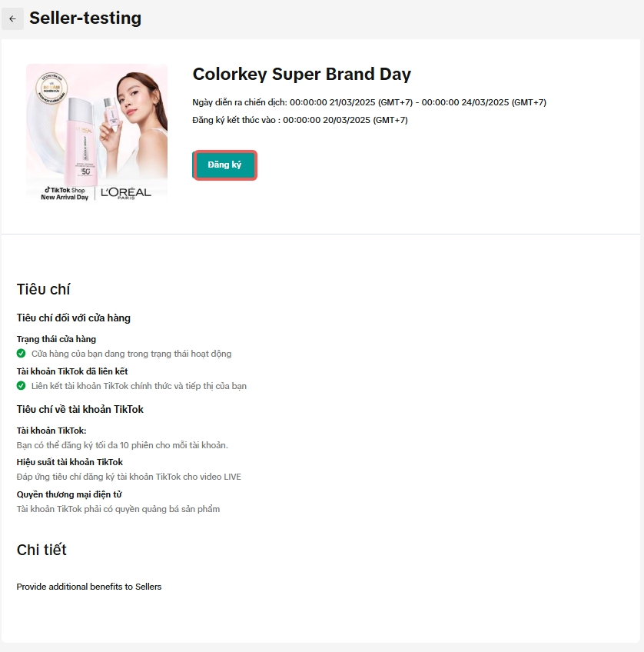Click the Chi tiết section heading
The width and height of the screenshot is (644, 652).
click(x=41, y=550)
